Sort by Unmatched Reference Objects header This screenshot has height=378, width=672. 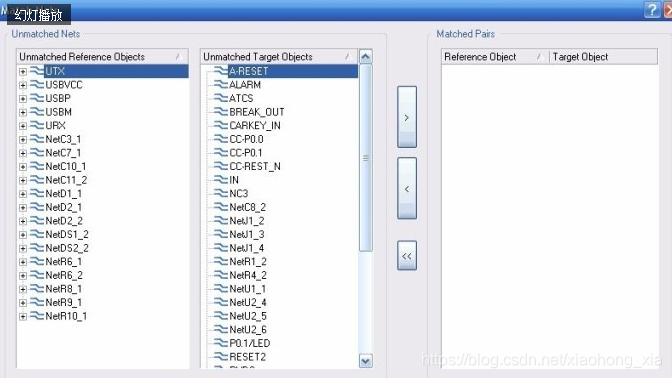point(102,57)
